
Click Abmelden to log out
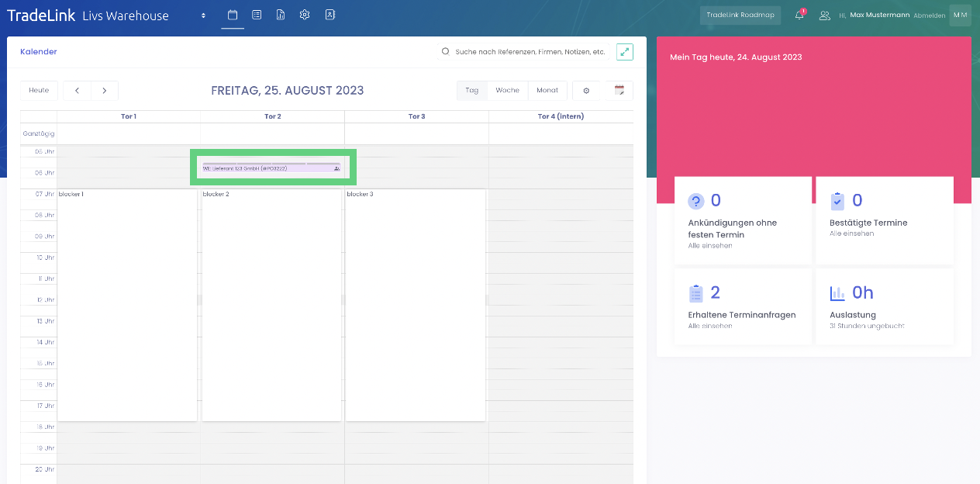click(929, 16)
